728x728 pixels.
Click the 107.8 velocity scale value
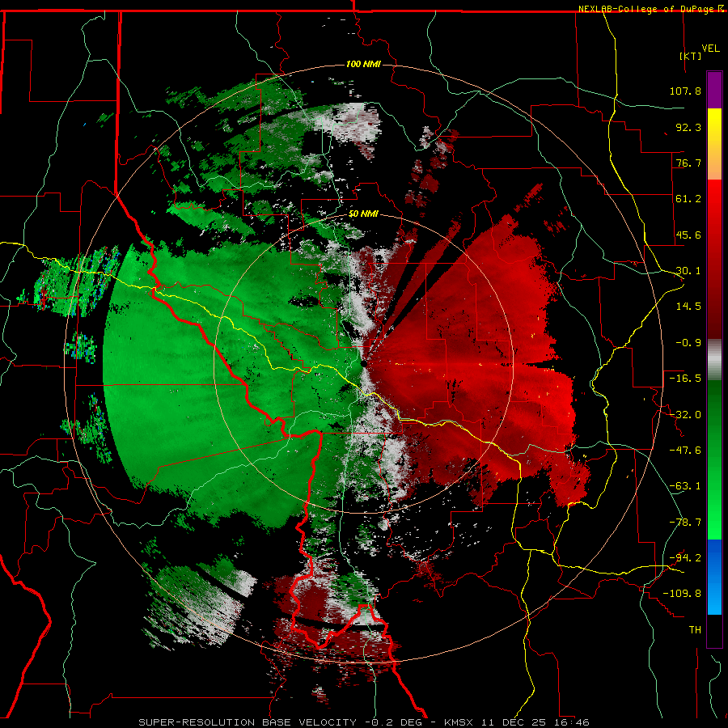coord(685,91)
